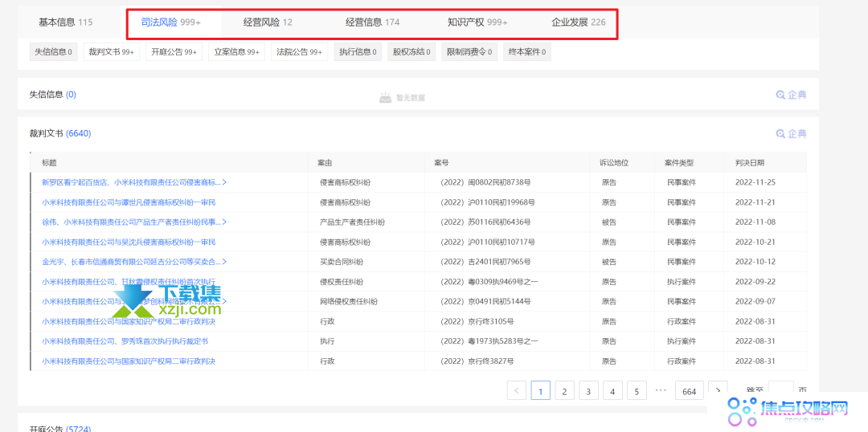868x432 pixels.
Task: Click case number 苏0116民初6436号
Action: coord(485,222)
